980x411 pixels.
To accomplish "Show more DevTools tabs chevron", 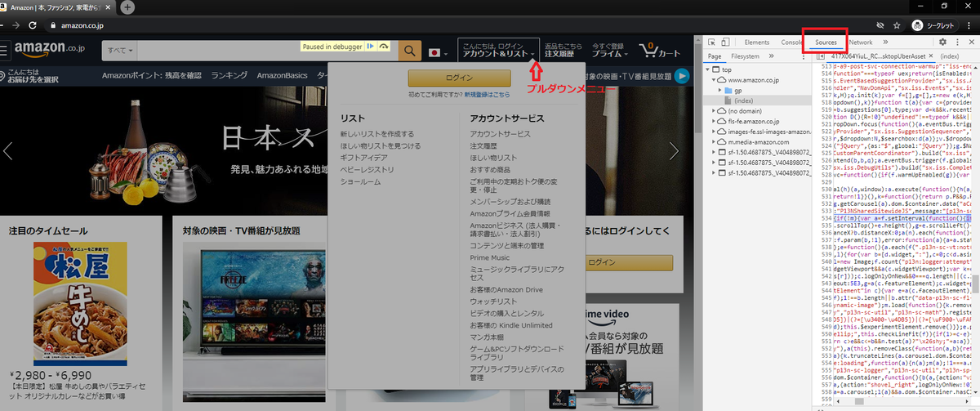I will point(885,42).
